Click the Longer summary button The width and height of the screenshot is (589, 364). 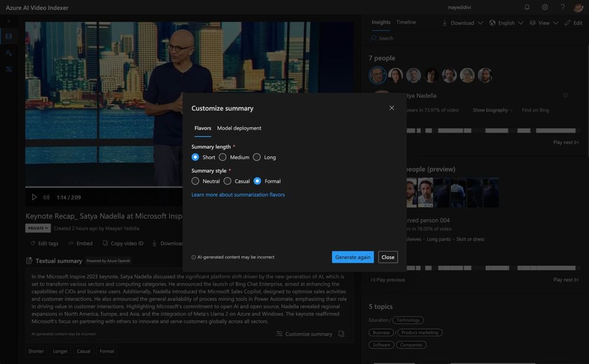pos(60,351)
